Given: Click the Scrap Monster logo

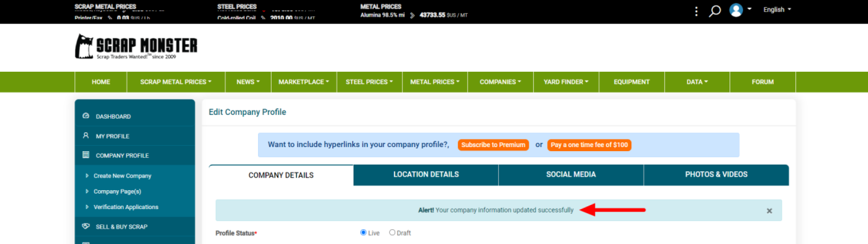Looking at the screenshot, I should coord(136,47).
